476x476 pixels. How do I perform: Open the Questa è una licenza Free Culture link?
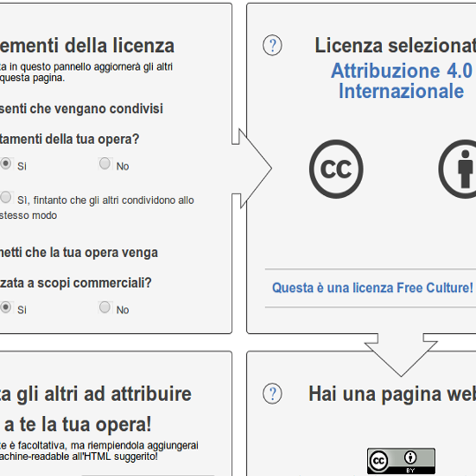click(373, 288)
